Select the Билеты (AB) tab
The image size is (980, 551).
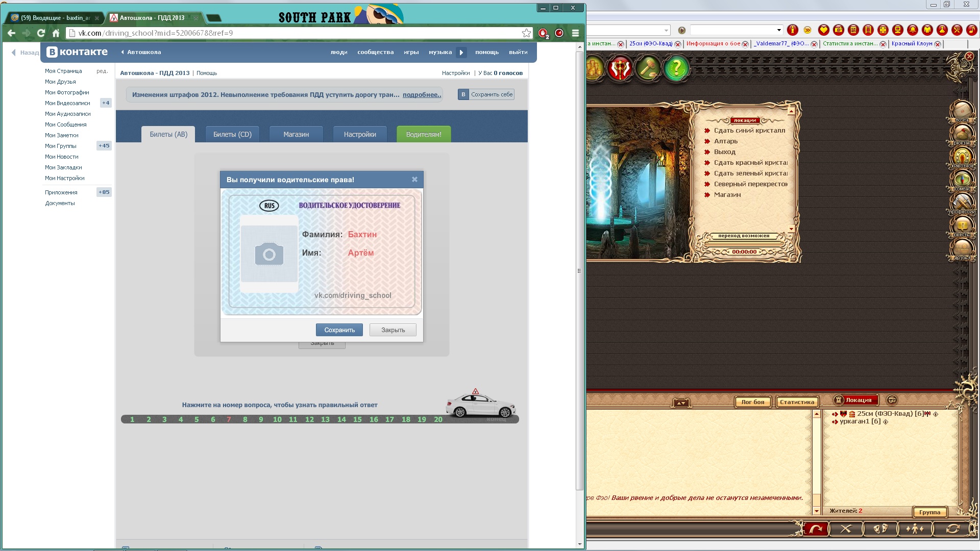click(168, 134)
